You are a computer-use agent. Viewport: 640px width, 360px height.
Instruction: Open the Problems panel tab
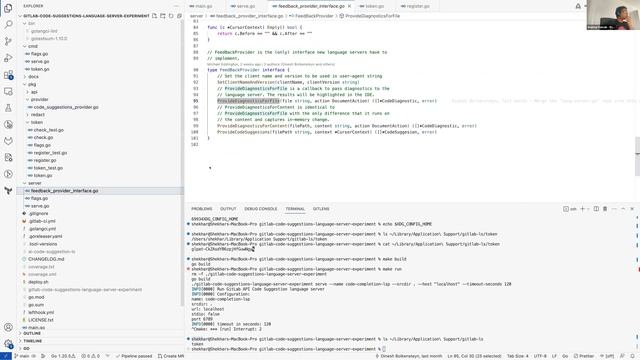point(202,209)
